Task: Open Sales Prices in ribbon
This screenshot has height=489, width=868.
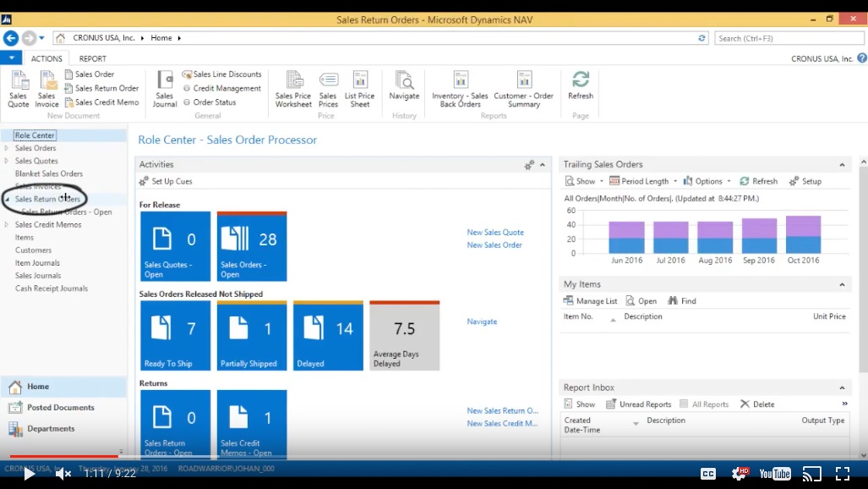Action: (x=328, y=89)
